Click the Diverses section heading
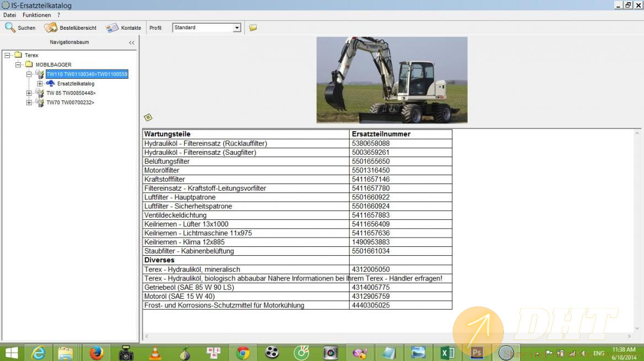644x361 pixels. (159, 260)
